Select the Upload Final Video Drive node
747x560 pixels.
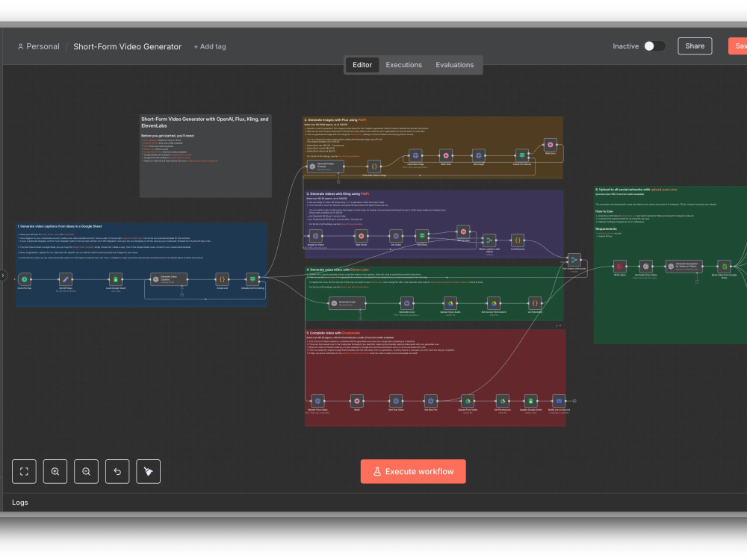click(468, 401)
